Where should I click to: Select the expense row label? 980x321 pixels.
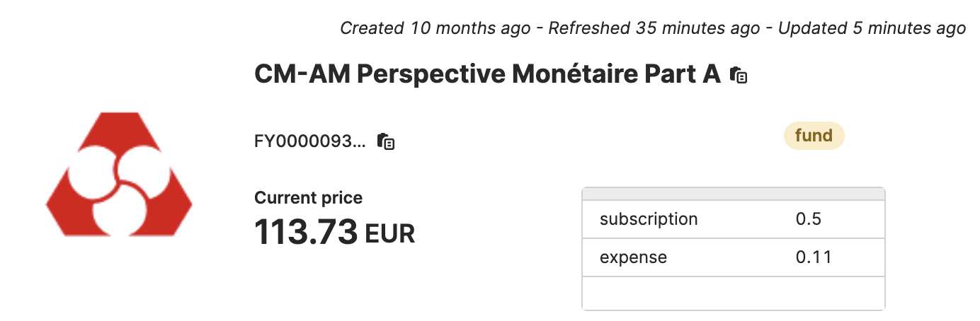click(x=633, y=257)
